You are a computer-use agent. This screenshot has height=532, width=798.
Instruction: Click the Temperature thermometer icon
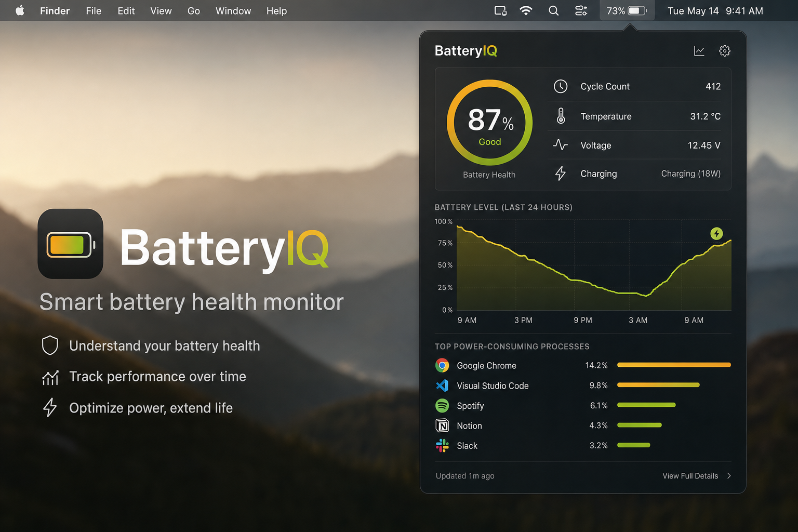[561, 116]
